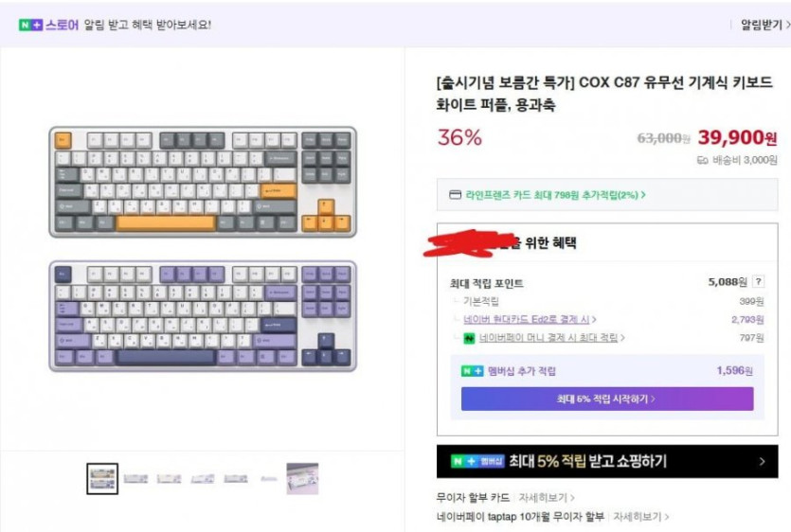Click the green Naver Pay N icon
Viewport: 791px width, 532px height.
tap(469, 337)
